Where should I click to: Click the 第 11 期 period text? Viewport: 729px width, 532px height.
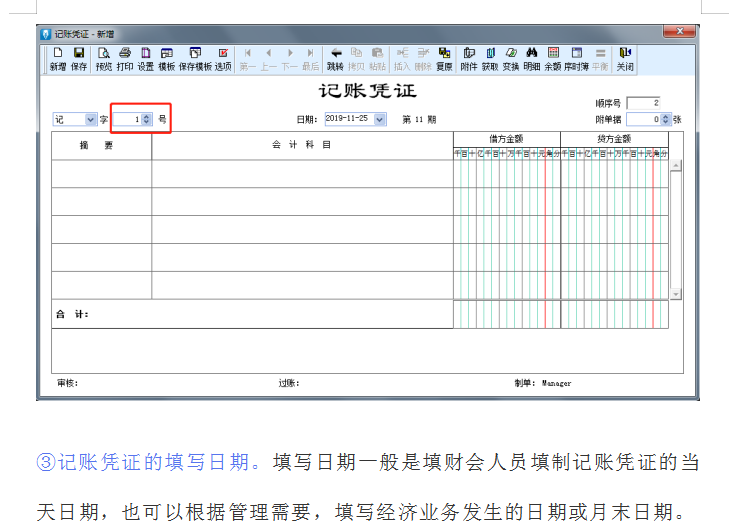click(419, 120)
